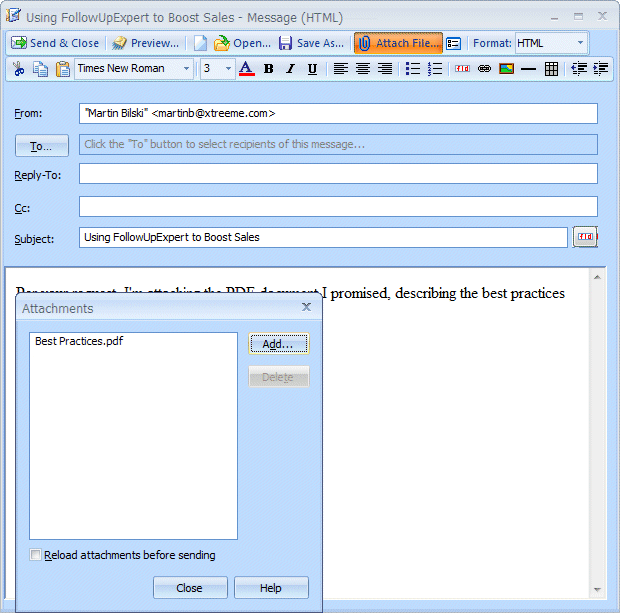Image resolution: width=620 pixels, height=613 pixels.
Task: Insert field icon in formatting toolbar
Action: tap(462, 69)
